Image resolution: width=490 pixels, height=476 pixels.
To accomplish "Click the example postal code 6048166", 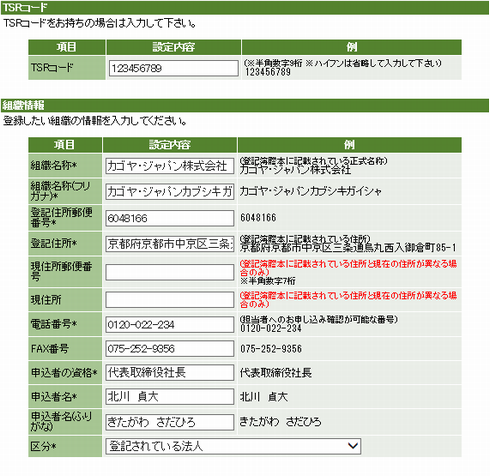I will point(258,218).
